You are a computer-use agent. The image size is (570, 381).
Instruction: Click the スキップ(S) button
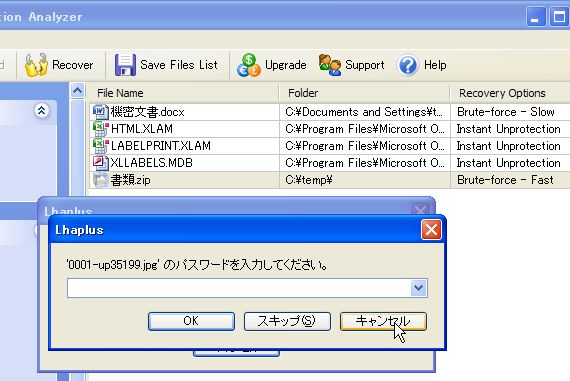pos(287,321)
